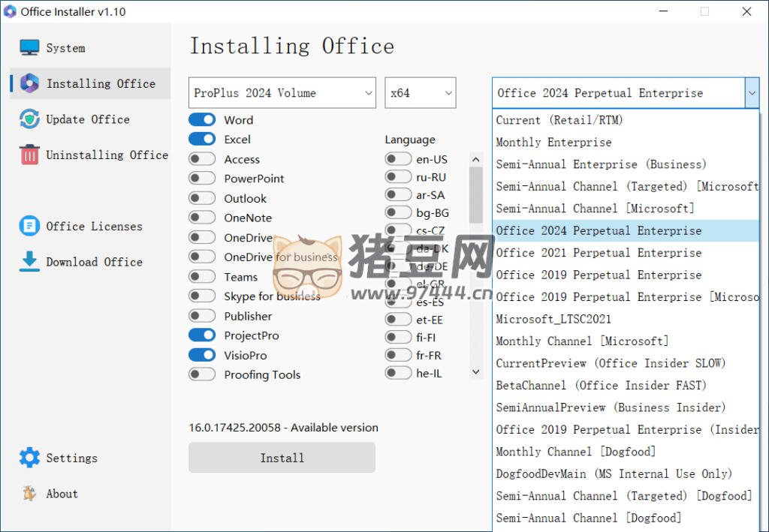Enable the he-IL language toggle

[398, 373]
